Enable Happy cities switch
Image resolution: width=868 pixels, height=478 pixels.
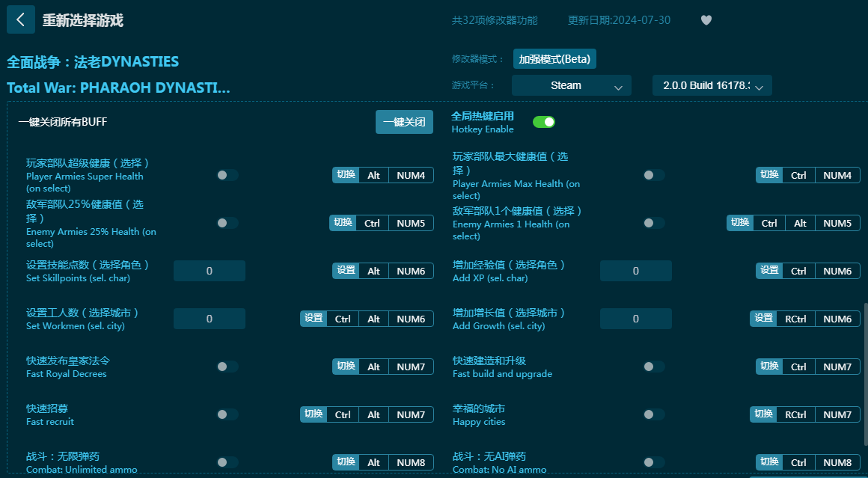(653, 414)
